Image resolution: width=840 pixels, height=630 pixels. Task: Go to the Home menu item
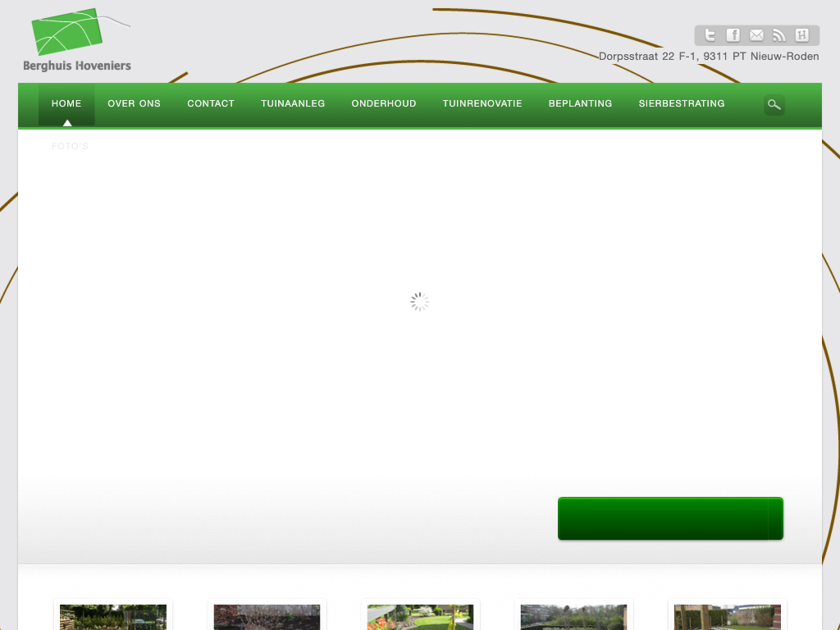click(x=66, y=104)
